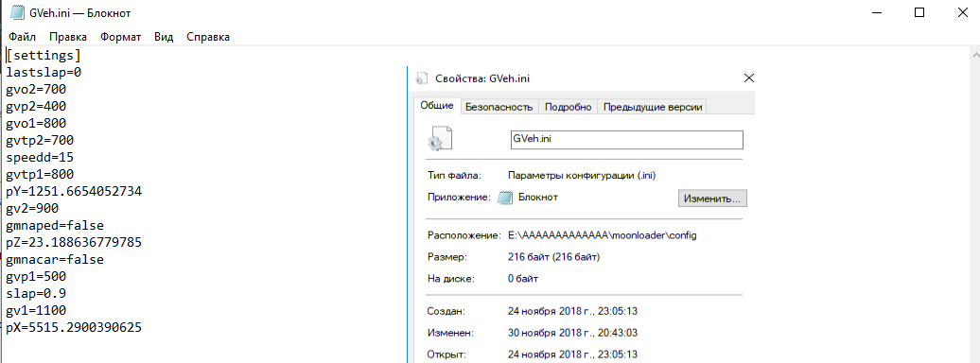Close the Свойства: GVeh.ini dialog

[749, 78]
